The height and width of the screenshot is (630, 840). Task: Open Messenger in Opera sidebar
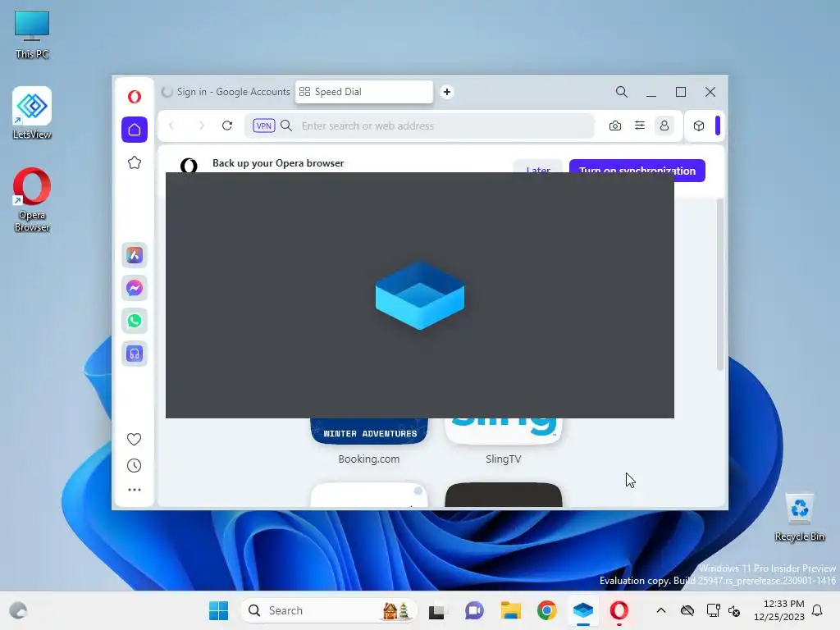coord(135,288)
